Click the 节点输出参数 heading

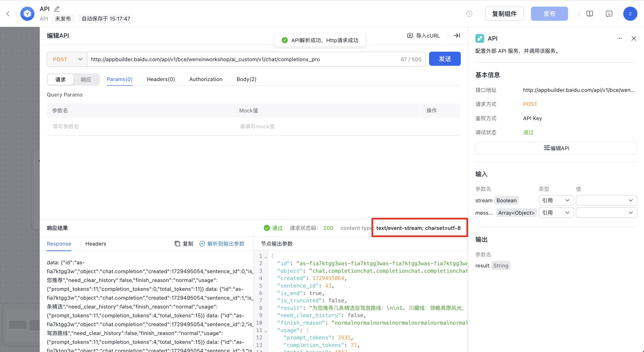(277, 243)
